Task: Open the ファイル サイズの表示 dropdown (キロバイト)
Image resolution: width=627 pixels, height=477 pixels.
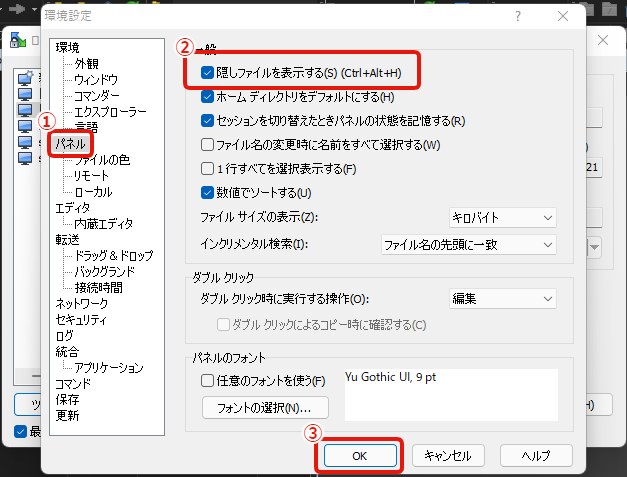Action: [x=502, y=218]
